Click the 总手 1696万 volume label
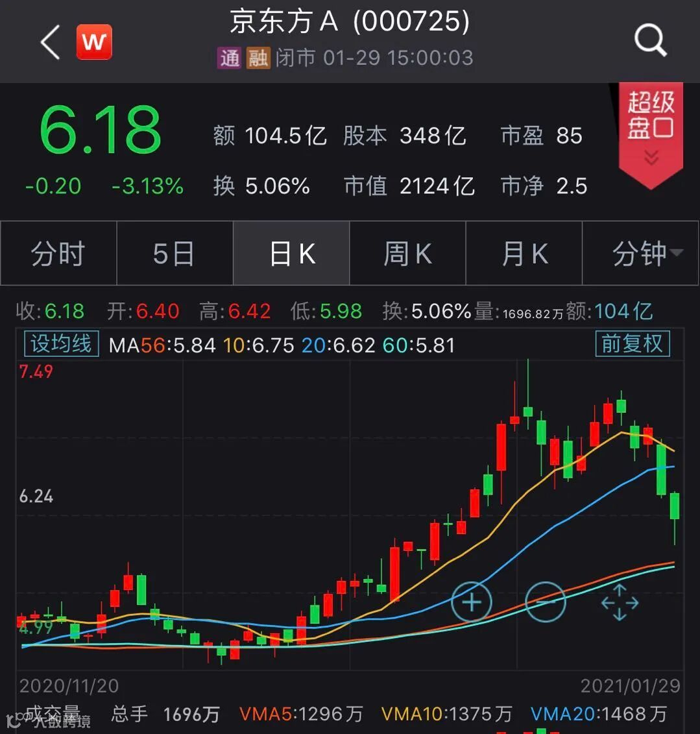 coord(165,715)
